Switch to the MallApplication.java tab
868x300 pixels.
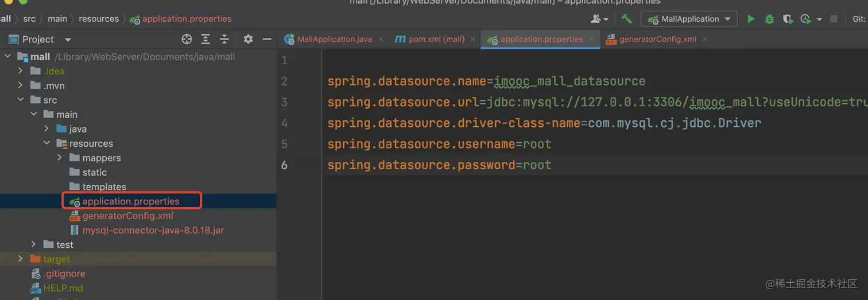(335, 39)
